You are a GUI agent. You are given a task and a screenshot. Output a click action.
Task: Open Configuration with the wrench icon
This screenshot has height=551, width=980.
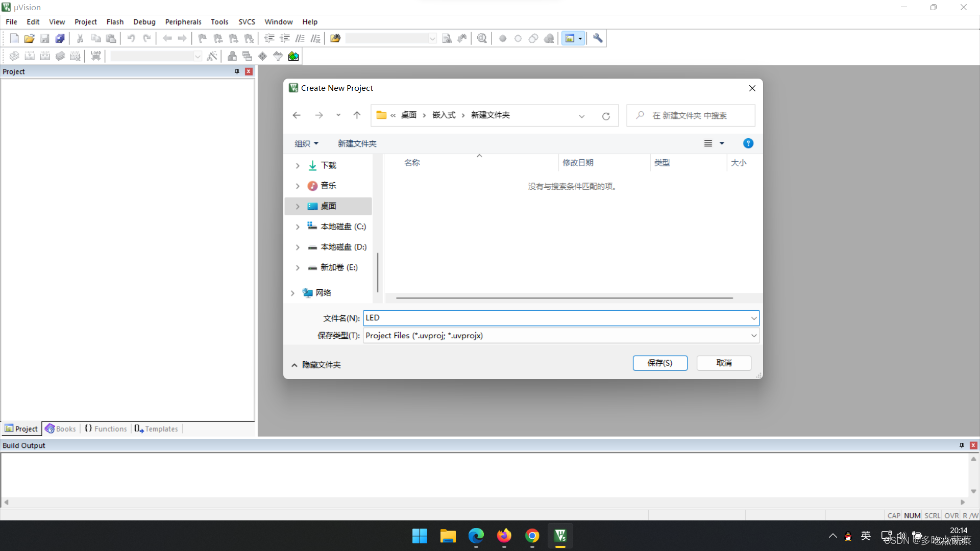pos(598,38)
